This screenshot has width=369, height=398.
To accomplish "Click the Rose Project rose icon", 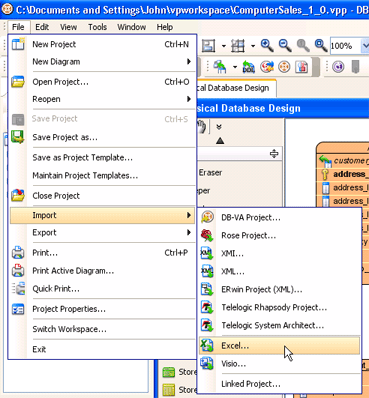I will tap(207, 235).
